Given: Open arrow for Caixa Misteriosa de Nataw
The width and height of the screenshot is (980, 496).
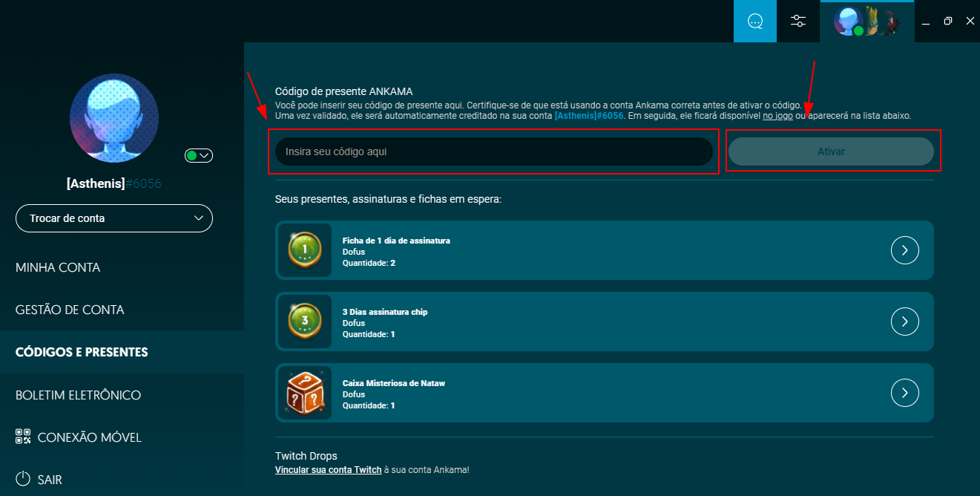Looking at the screenshot, I should (905, 393).
